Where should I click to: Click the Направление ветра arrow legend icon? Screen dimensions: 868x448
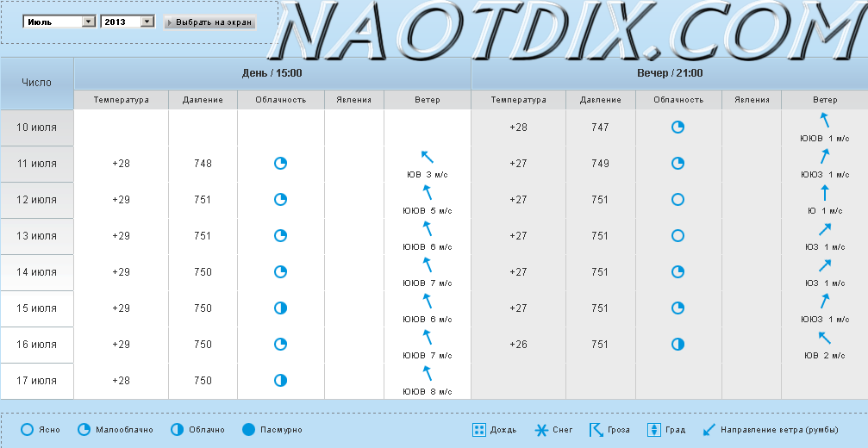pos(709,430)
